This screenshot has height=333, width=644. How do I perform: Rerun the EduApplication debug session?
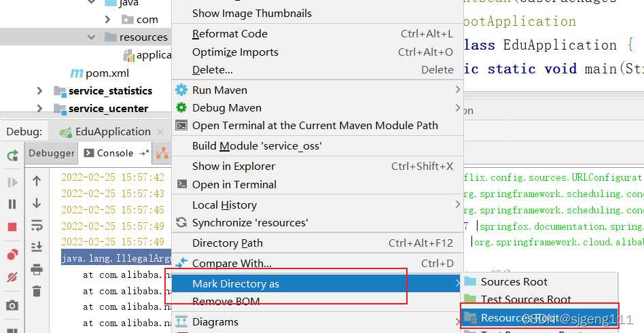point(12,155)
